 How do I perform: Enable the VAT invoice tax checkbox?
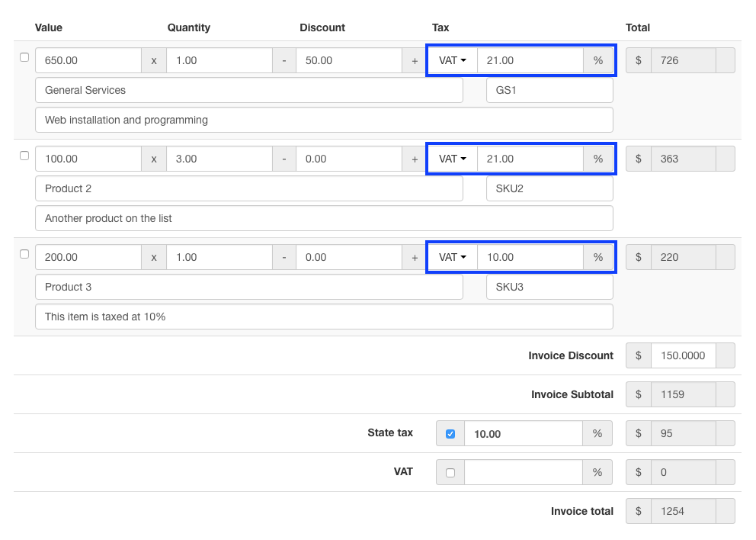click(x=450, y=473)
